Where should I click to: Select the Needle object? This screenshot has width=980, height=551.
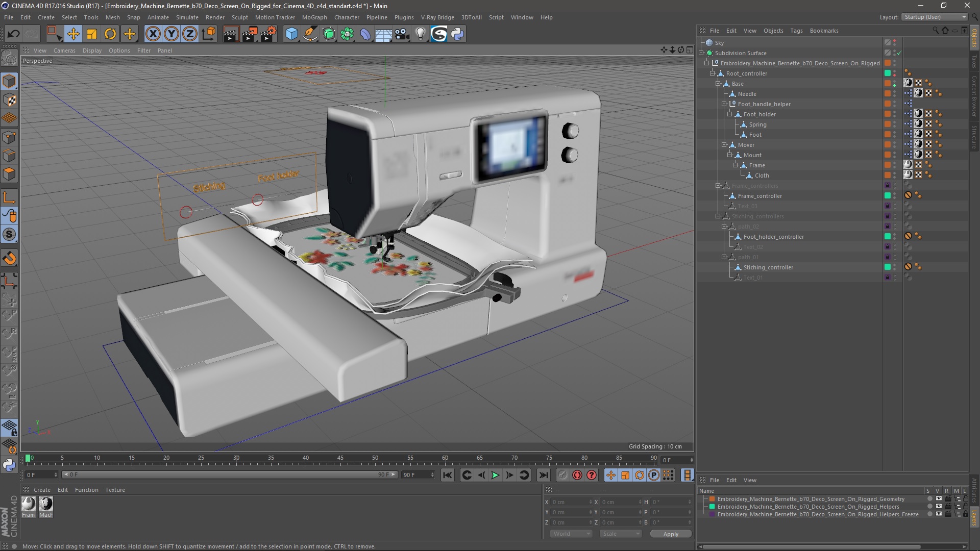click(747, 94)
